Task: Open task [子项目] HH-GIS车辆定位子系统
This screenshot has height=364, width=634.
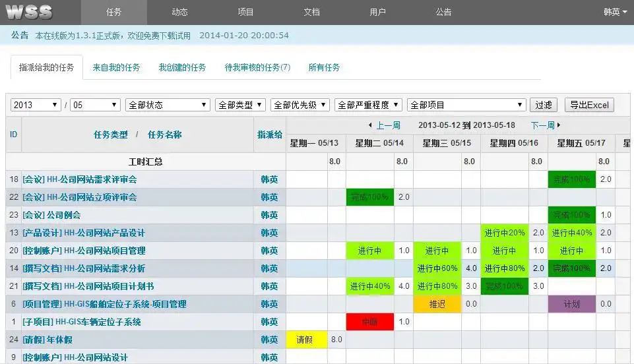Action: pos(82,322)
